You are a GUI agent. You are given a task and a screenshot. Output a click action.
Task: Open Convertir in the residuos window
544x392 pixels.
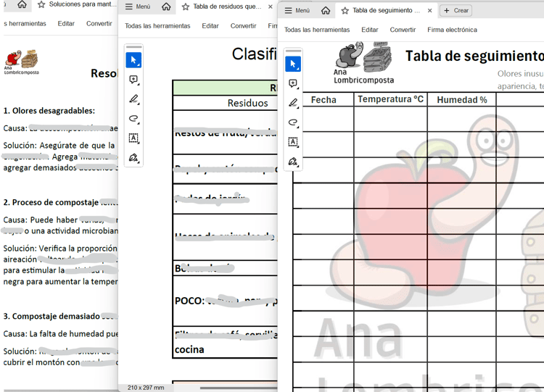coord(243,26)
